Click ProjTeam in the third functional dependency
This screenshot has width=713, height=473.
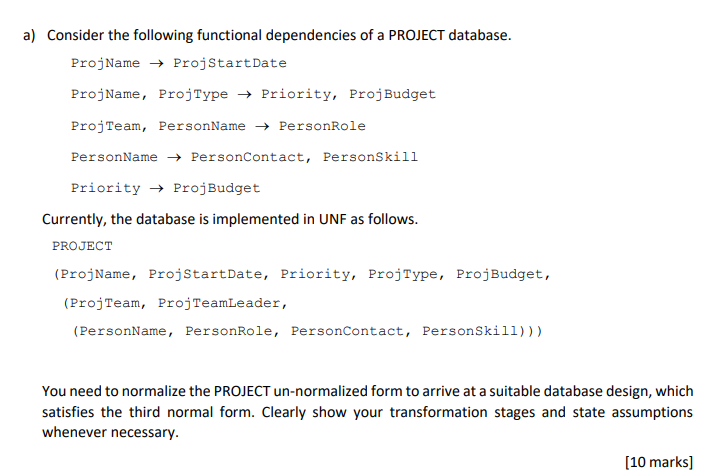point(105,126)
